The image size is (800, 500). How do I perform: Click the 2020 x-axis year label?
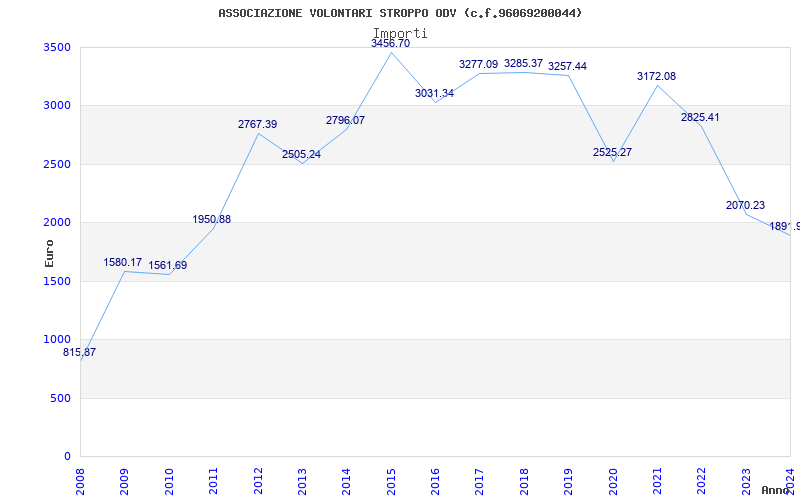[613, 481]
